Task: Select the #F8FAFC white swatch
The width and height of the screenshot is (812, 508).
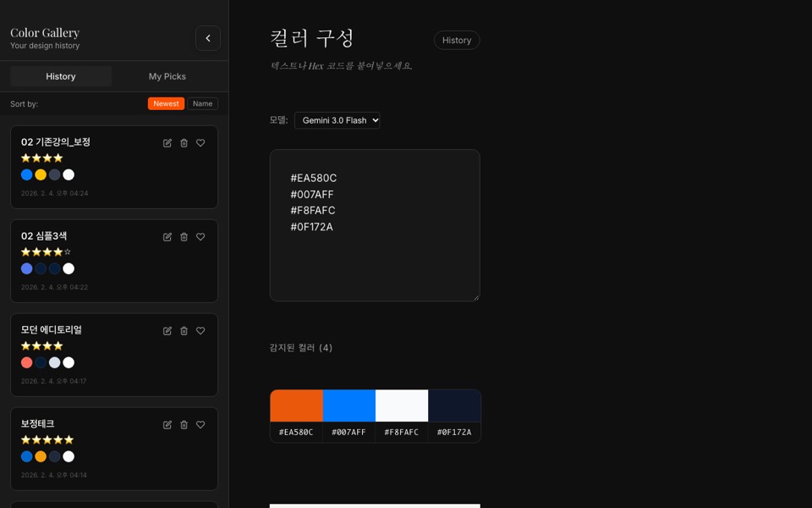Action: click(402, 406)
